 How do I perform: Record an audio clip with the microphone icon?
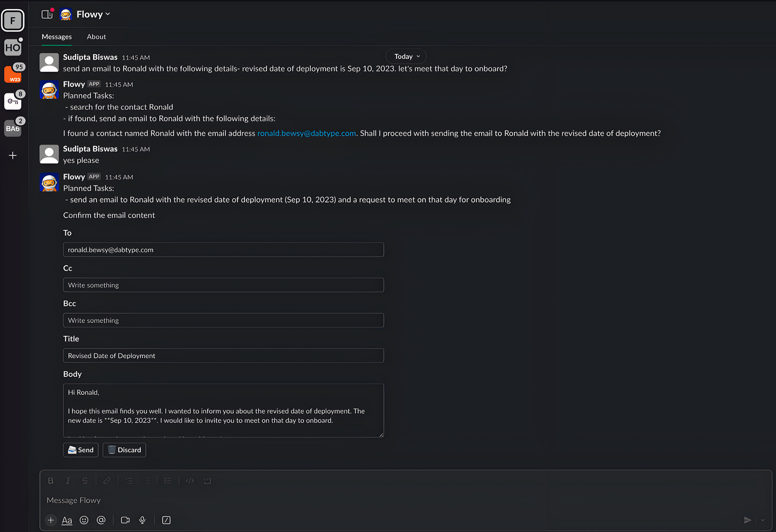pos(142,520)
